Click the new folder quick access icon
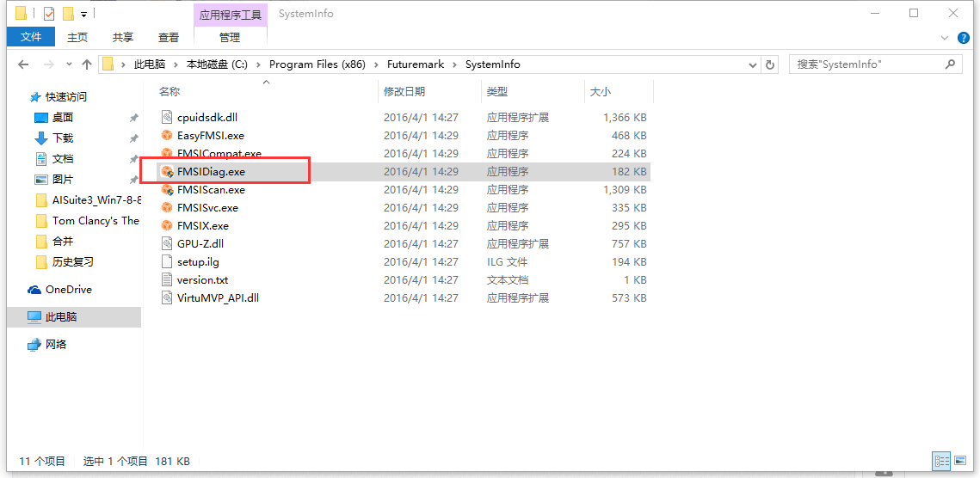Screen dimensions: 980x478 [69, 13]
